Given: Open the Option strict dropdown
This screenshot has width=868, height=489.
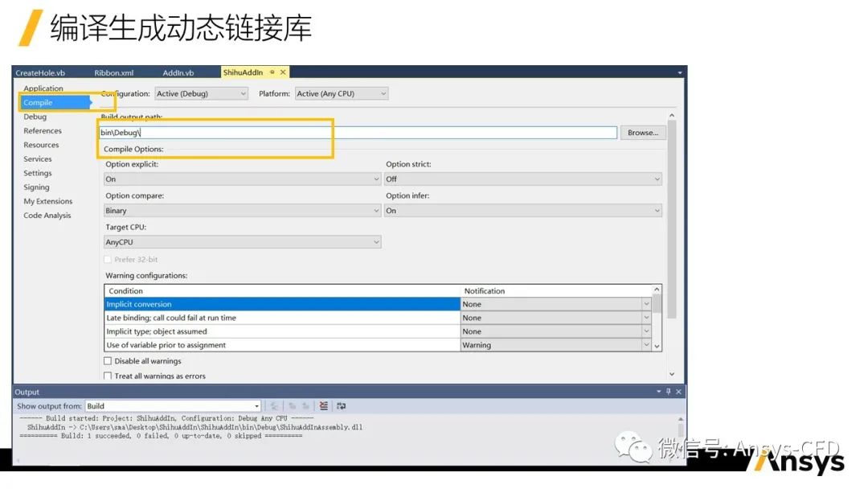Looking at the screenshot, I should [522, 179].
